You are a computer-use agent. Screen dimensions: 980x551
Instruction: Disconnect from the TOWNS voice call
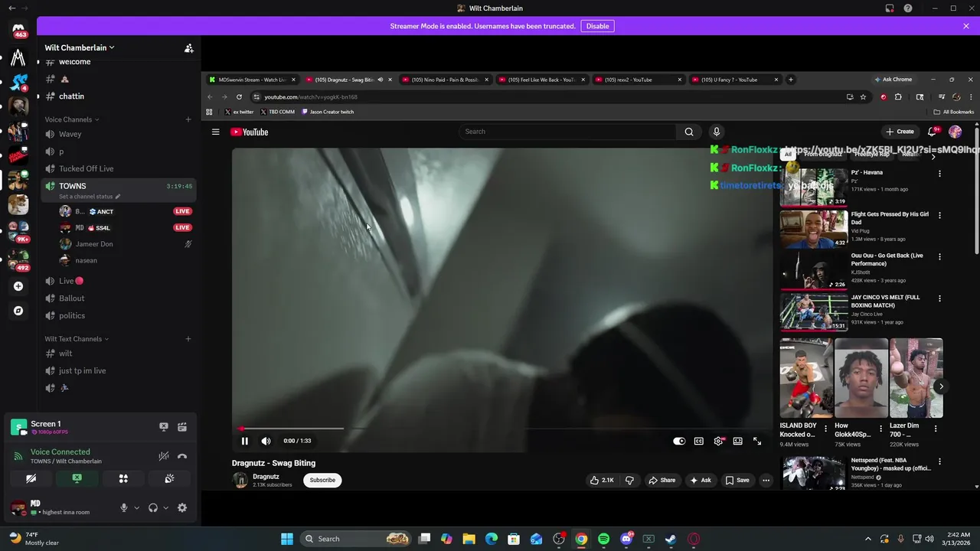click(182, 456)
